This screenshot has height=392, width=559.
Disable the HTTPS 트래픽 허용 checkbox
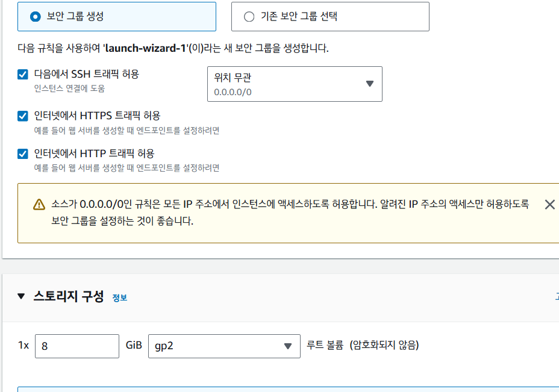click(23, 116)
